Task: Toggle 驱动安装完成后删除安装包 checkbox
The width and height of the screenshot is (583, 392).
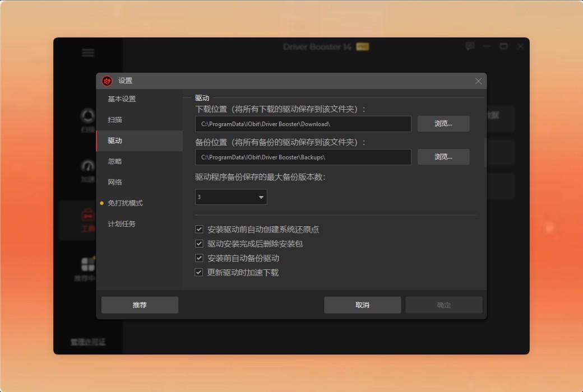Action: click(x=200, y=244)
